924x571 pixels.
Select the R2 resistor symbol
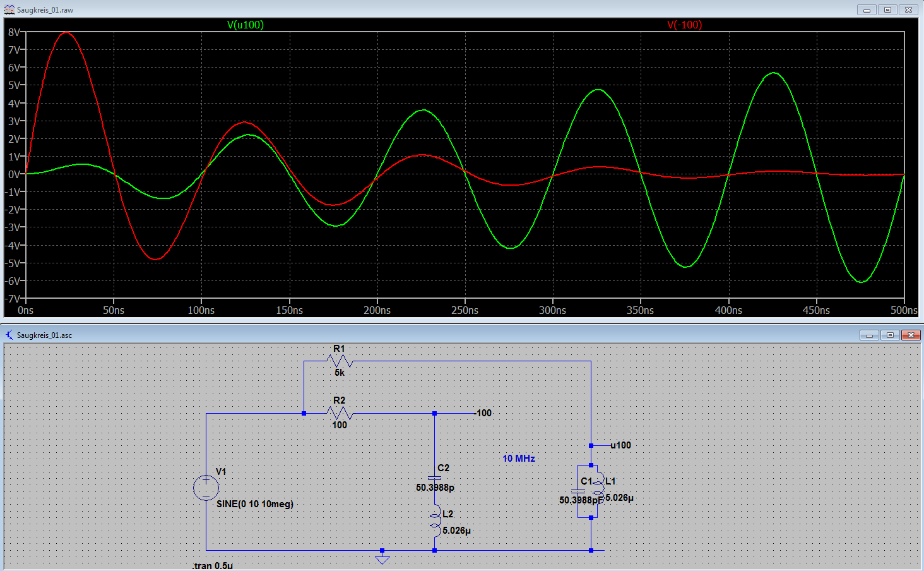(340, 413)
